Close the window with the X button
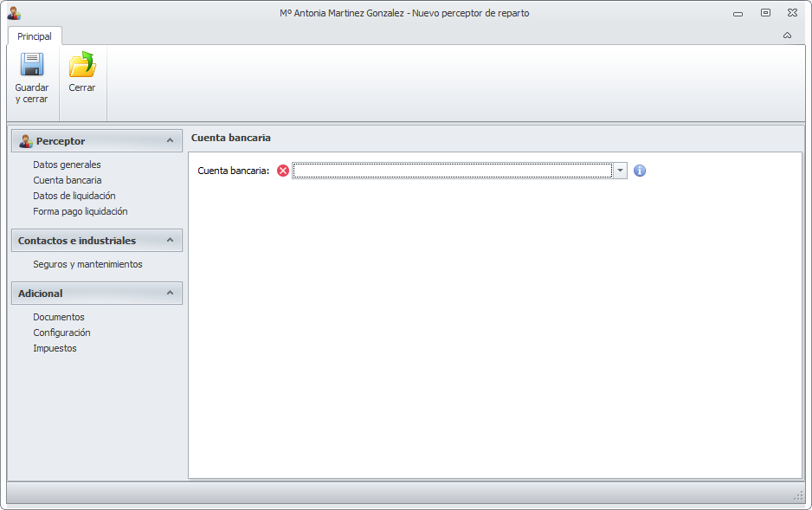Screen dimensions: 812x510 792,13
